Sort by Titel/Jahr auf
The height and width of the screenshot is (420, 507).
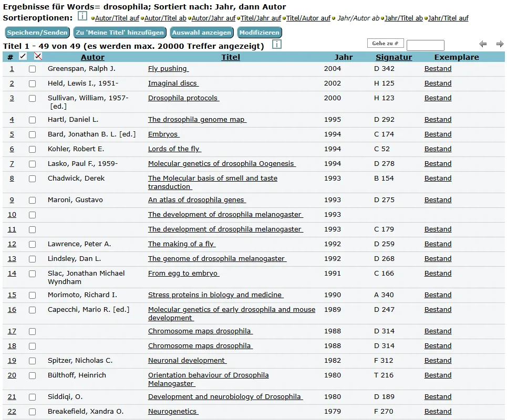[261, 18]
